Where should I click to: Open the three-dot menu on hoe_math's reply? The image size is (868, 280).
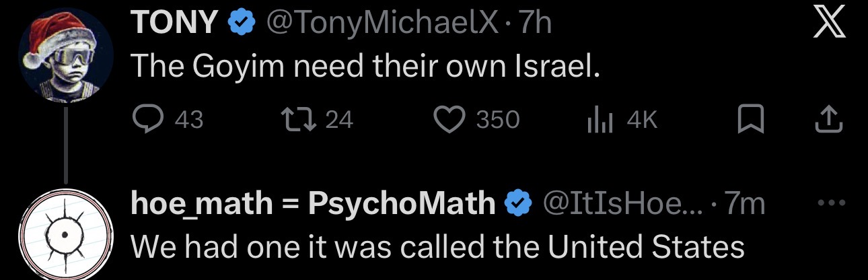tap(828, 203)
